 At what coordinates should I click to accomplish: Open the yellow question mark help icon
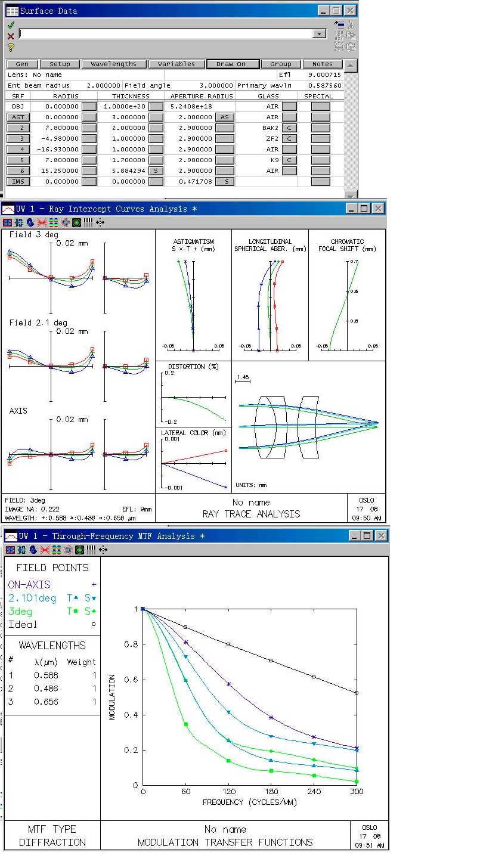coord(11,47)
